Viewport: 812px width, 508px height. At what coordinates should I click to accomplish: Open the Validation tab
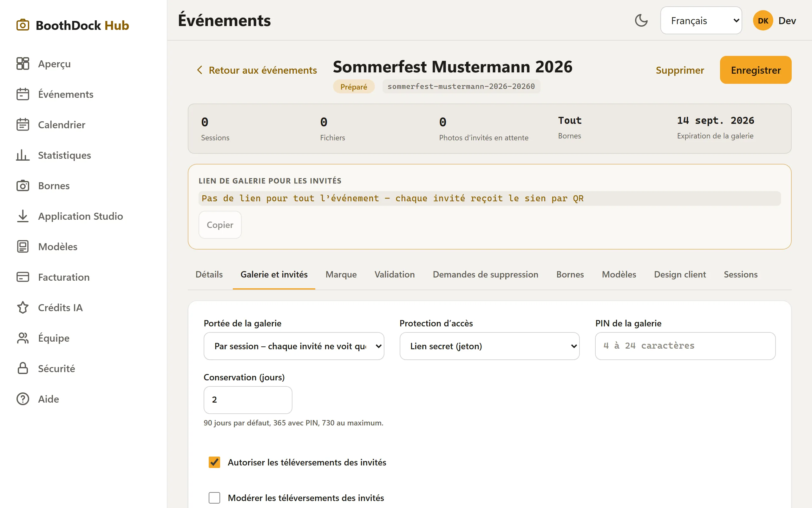395,275
